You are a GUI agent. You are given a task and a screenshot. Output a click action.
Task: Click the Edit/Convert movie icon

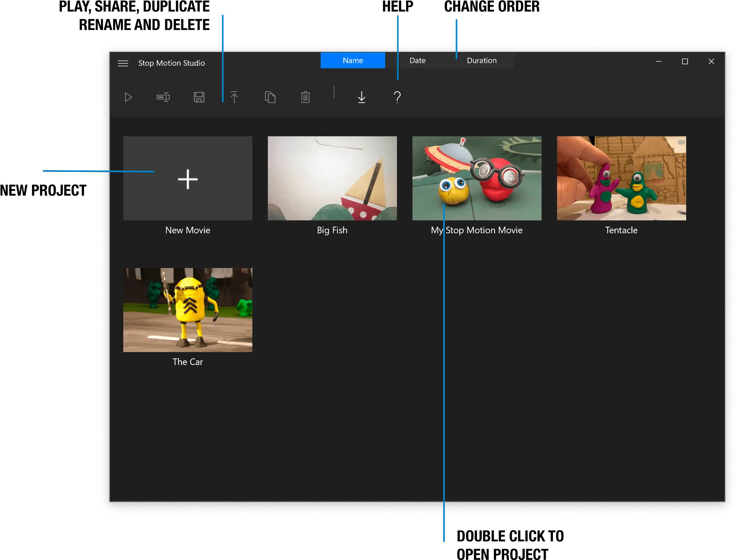point(164,97)
